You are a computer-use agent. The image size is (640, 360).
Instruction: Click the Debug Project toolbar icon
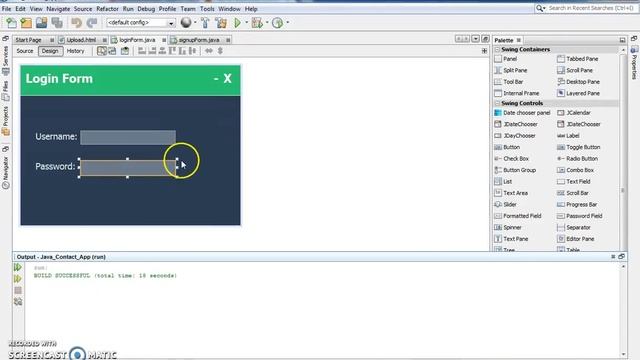pos(257,23)
